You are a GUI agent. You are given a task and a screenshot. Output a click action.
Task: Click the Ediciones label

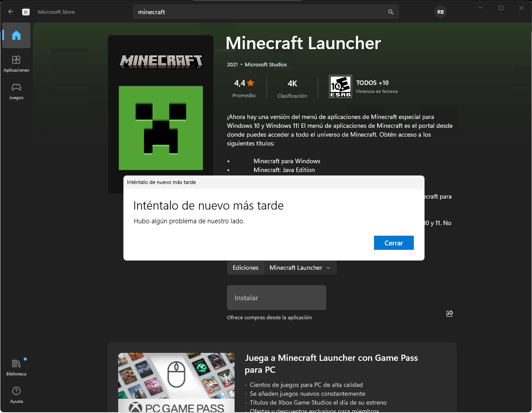point(246,268)
